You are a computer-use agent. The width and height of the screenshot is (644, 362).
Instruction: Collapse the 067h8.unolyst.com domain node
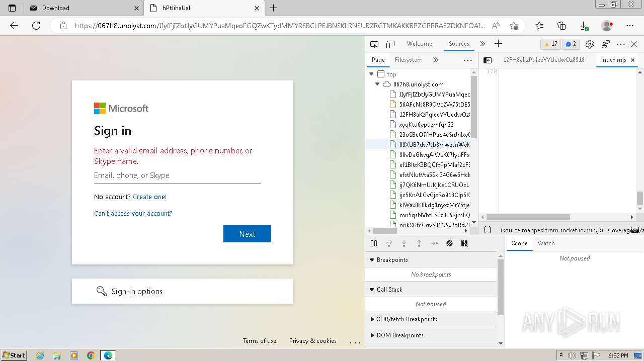click(x=377, y=84)
